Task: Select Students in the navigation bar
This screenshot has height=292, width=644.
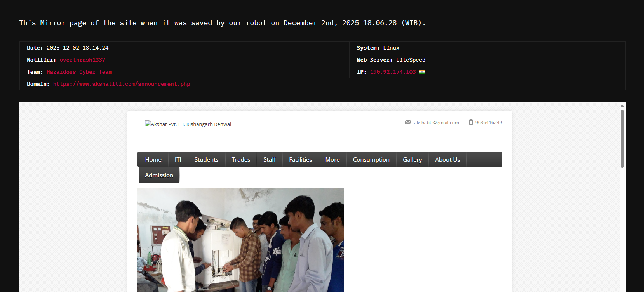Action: [206, 159]
